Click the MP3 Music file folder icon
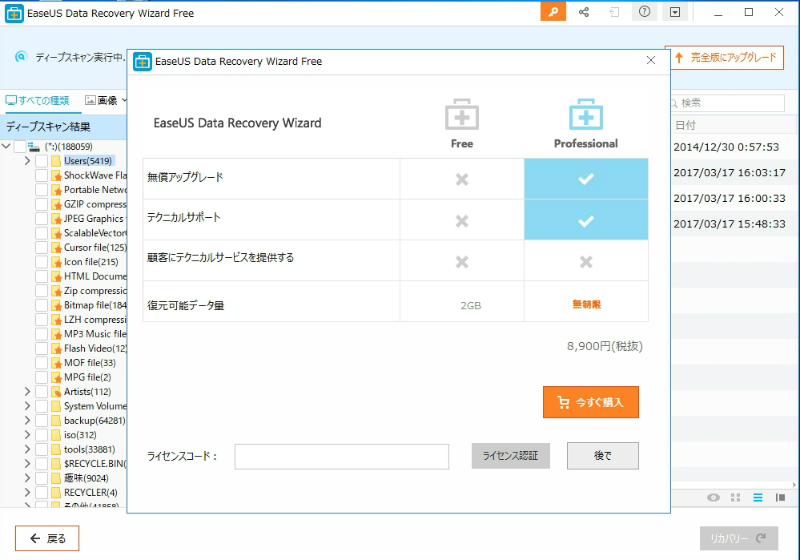 (56, 334)
